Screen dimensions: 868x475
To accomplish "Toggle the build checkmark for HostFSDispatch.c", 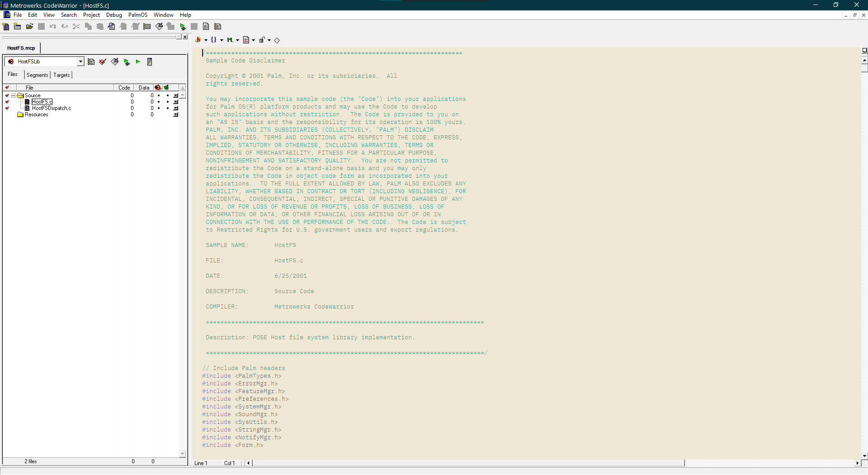I will [6, 108].
